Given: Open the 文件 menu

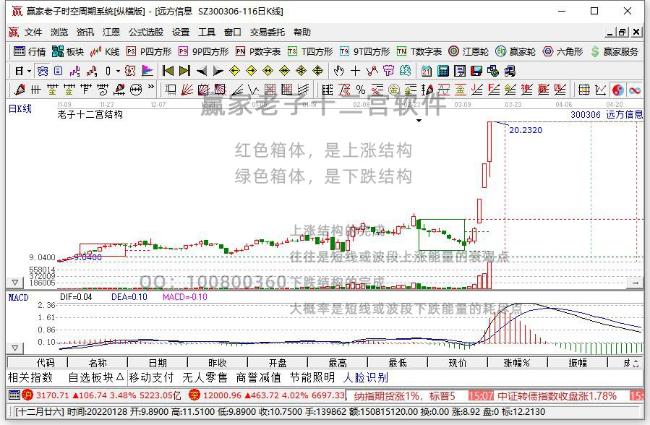Looking at the screenshot, I should click(33, 32).
